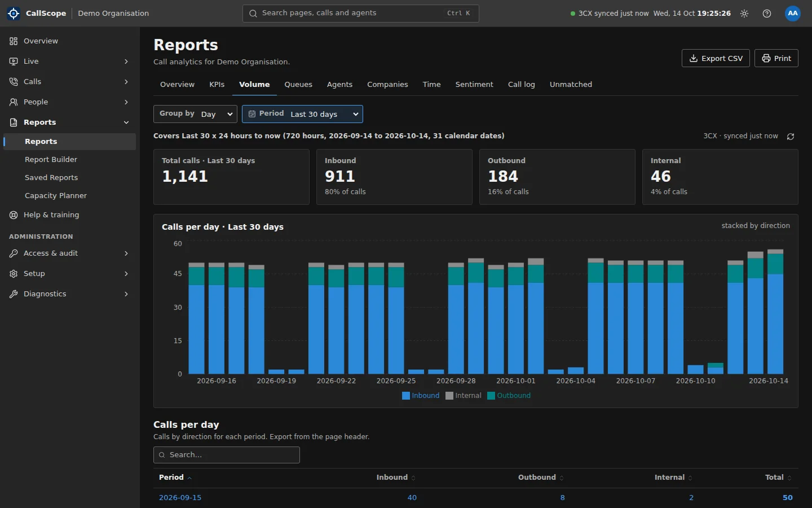This screenshot has height=508, width=812.
Task: Click the global search pages field
Action: pos(361,14)
